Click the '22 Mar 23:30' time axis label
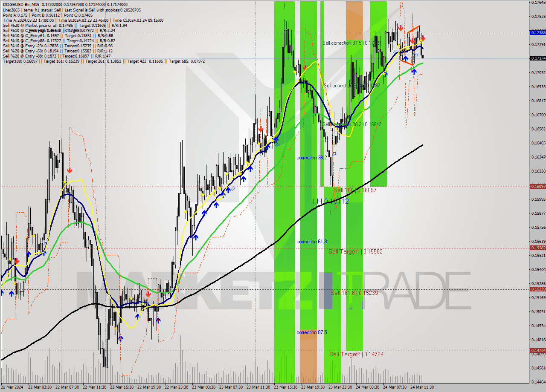Viewport: 546px width, 392px height. [x=176, y=387]
